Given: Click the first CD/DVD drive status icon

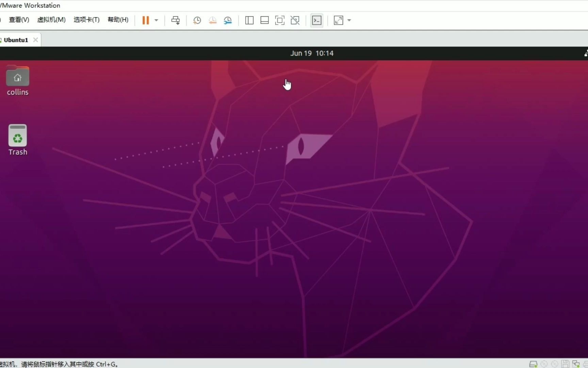Looking at the screenshot, I should pyautogui.click(x=544, y=364).
